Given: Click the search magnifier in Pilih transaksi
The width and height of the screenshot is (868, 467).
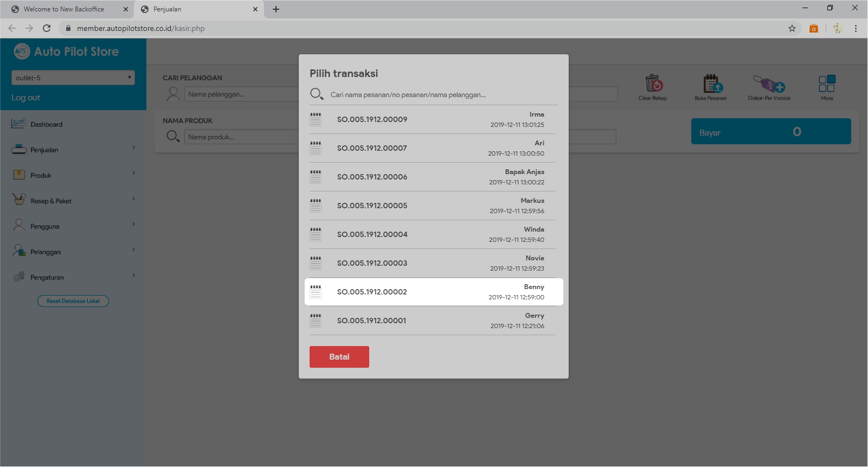Looking at the screenshot, I should point(317,94).
